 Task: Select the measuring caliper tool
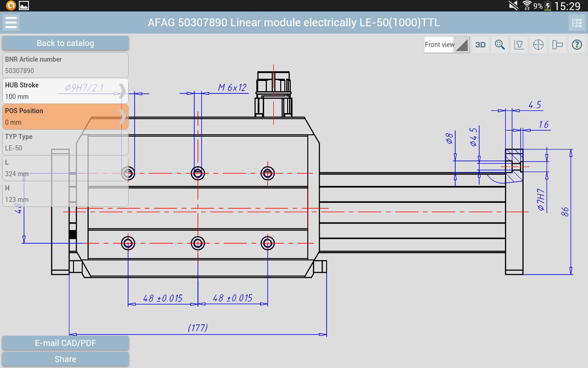coord(558,45)
